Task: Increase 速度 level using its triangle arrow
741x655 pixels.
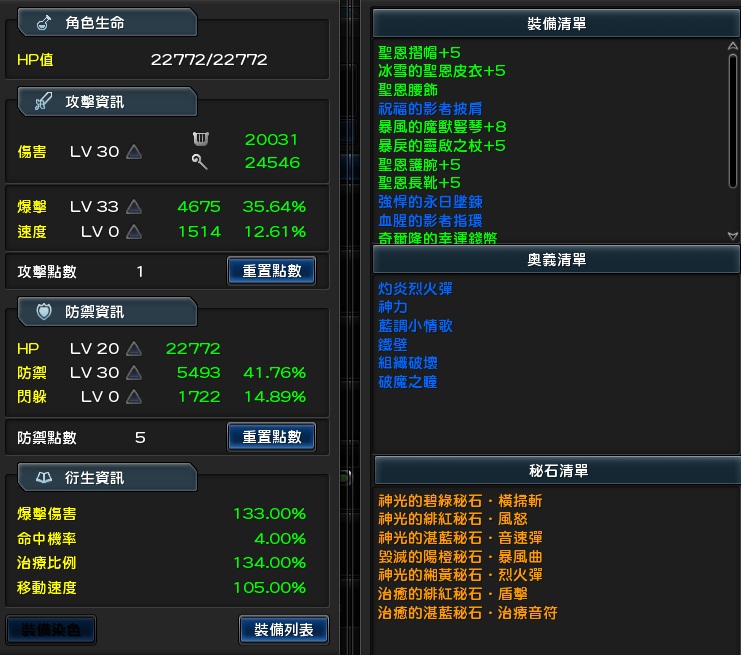Action: pos(133,232)
